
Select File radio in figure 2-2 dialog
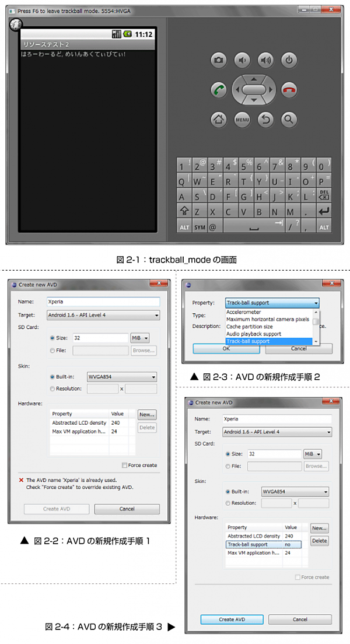52,351
